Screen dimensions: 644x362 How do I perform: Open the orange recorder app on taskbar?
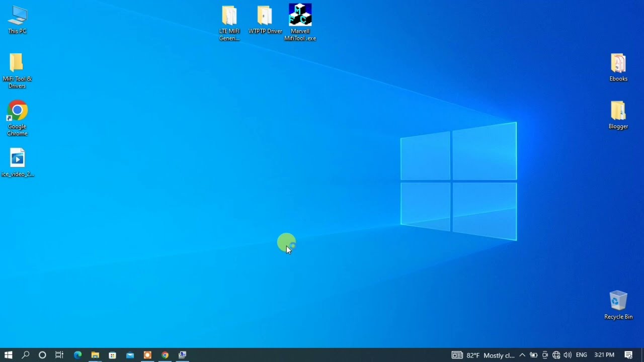click(147, 355)
